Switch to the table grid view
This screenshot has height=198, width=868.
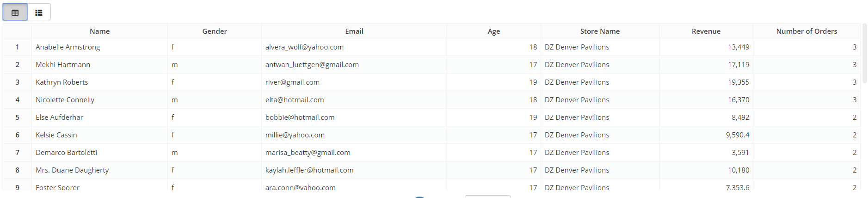(15, 12)
